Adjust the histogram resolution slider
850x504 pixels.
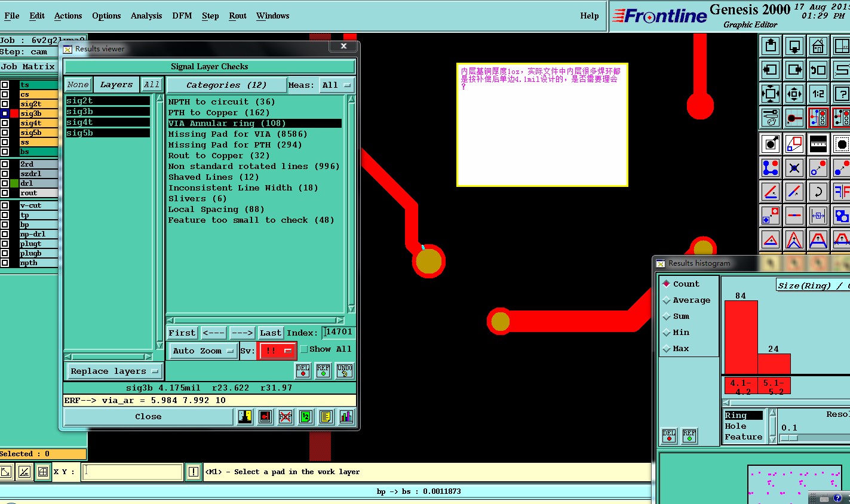click(788, 438)
